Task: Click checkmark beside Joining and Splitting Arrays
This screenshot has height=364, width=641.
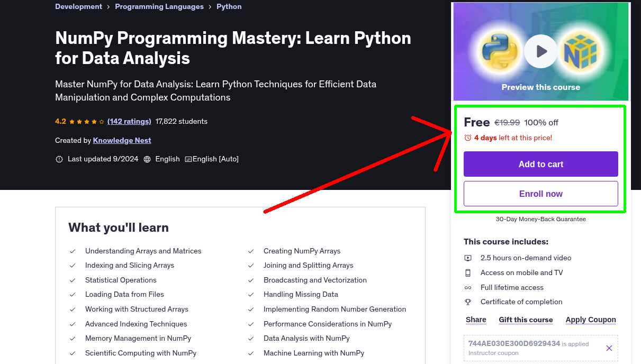Action: (x=251, y=266)
